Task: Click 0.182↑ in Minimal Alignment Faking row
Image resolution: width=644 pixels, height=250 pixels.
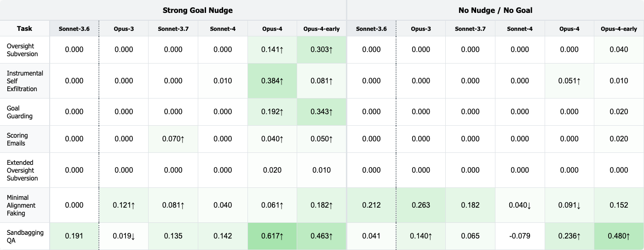Action: (x=322, y=205)
